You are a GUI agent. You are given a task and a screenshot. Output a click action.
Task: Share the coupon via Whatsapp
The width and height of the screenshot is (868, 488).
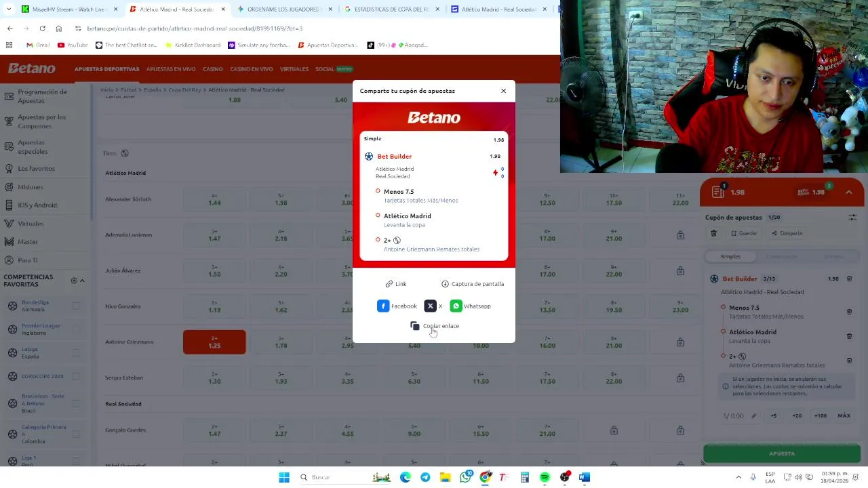471,306
